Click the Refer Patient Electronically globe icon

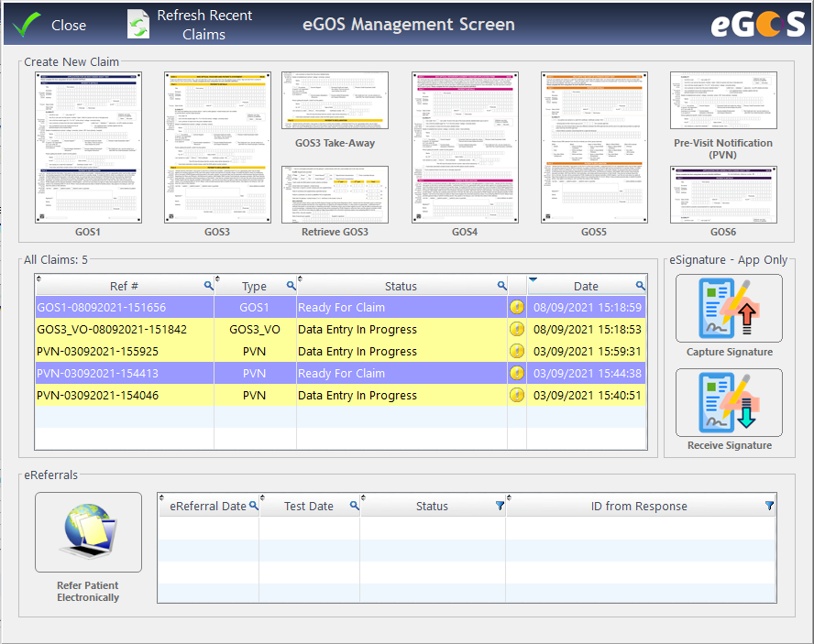(x=88, y=532)
